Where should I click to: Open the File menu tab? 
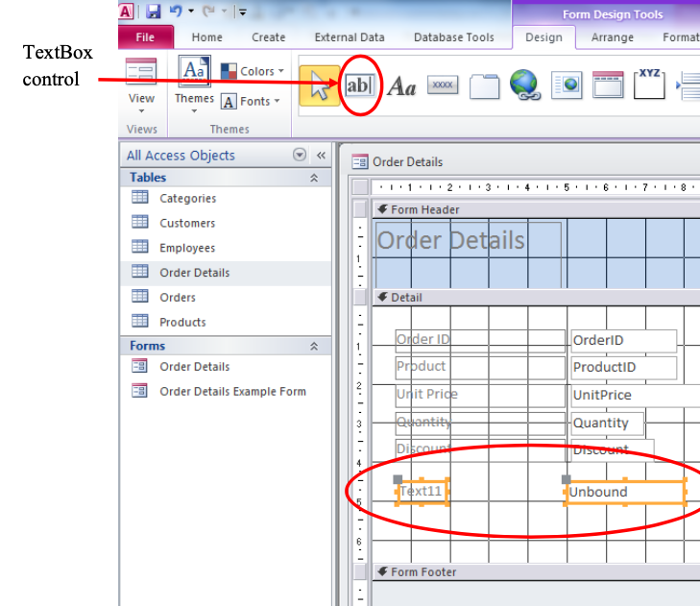[x=145, y=37]
